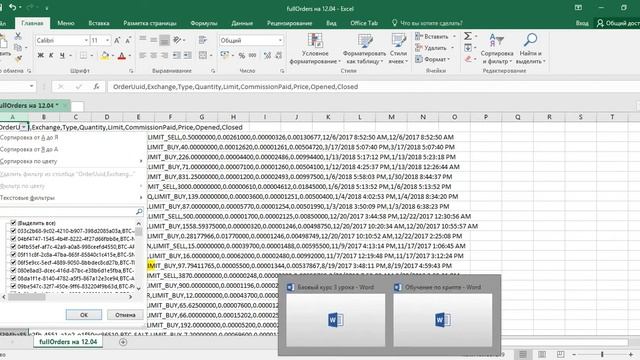This screenshot has height=360, width=640.
Task: Click the Center alignment icon
Action: (x=153, y=56)
